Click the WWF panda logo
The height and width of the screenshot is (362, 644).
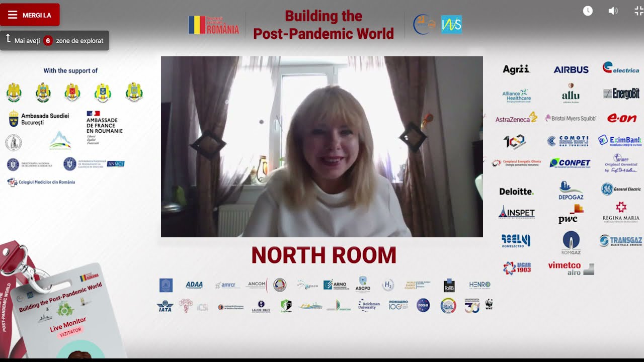(x=489, y=304)
